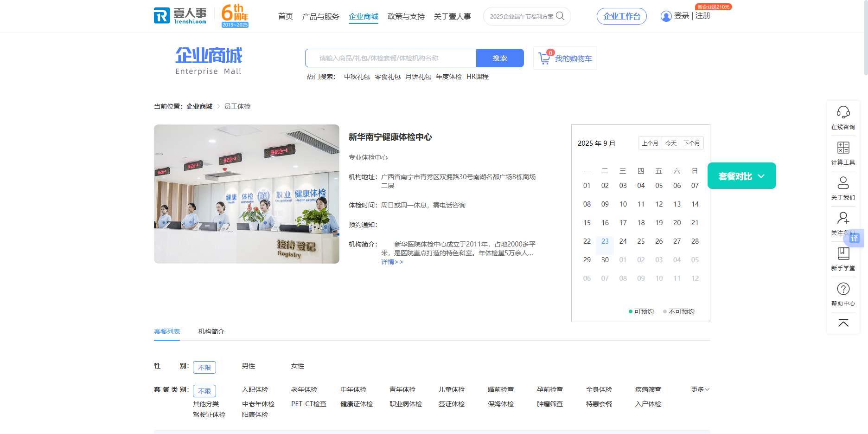Filter by 入职体检 category
868x434 pixels.
point(255,390)
